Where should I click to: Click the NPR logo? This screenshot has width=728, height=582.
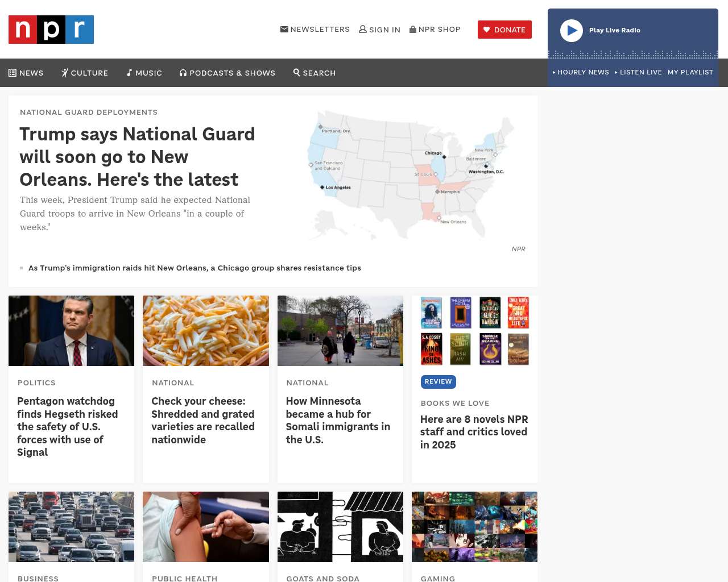(51, 30)
